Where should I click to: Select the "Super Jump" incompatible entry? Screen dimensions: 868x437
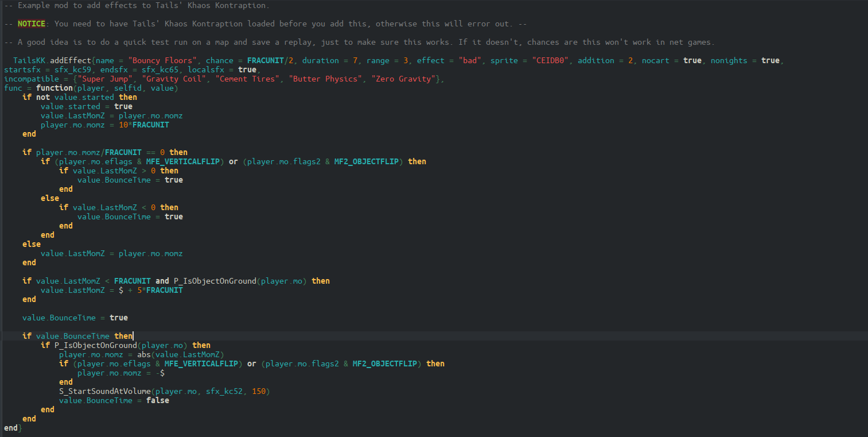[x=104, y=79]
